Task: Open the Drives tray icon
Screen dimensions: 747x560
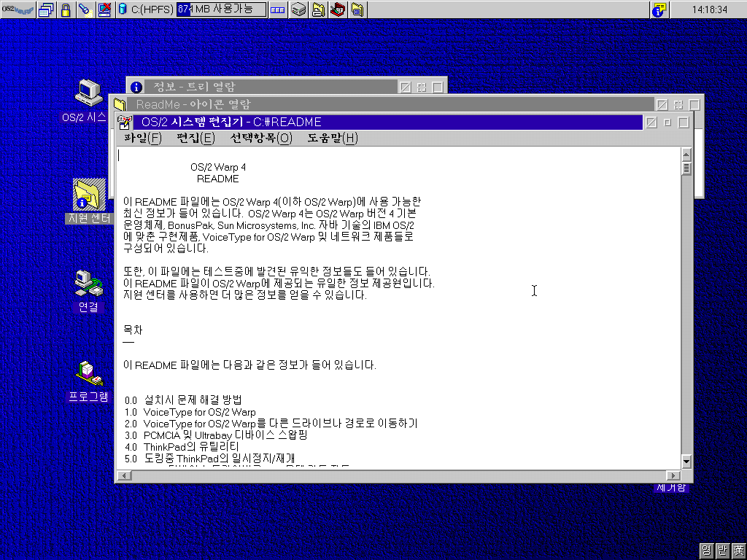Action: [298, 9]
